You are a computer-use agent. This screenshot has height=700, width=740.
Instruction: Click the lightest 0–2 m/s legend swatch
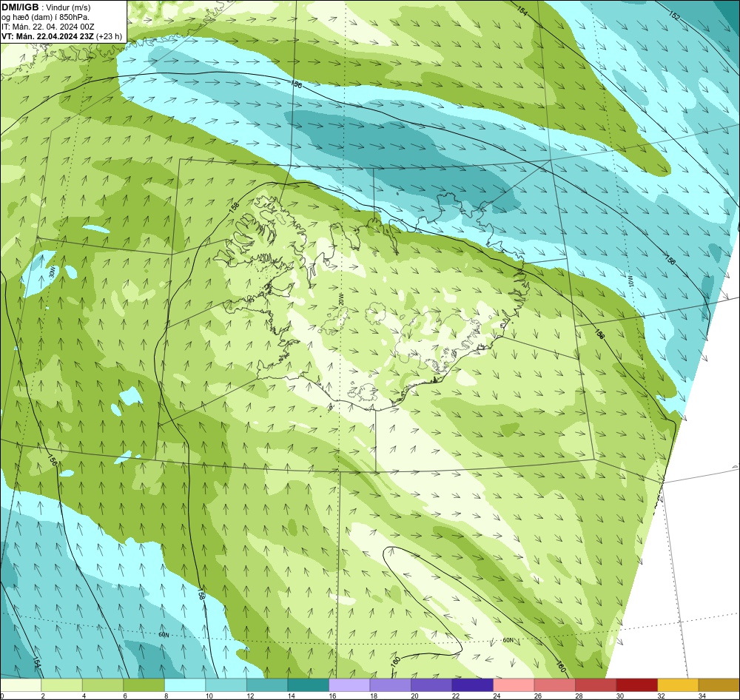coord(21,685)
